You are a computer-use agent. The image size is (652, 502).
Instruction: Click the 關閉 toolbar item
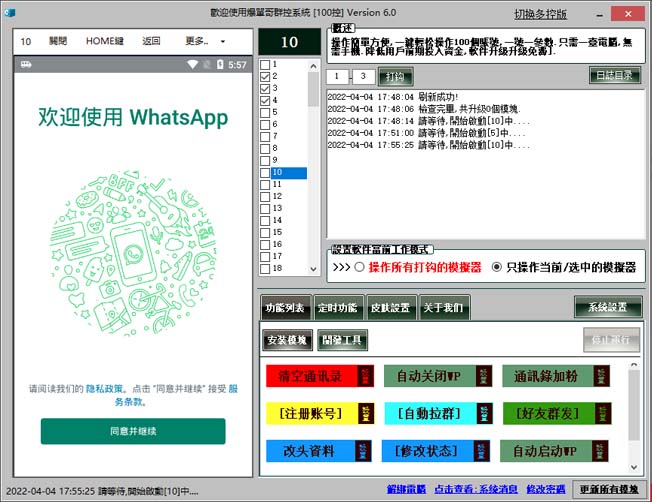click(x=58, y=41)
